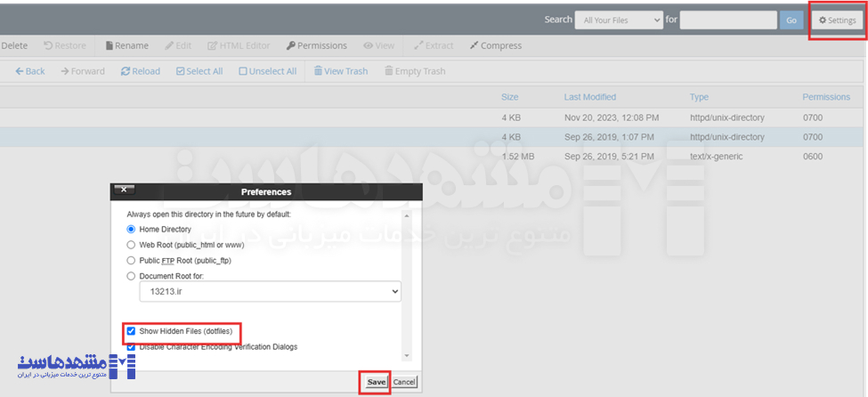
Task: Open the 13213.ir domain dropdown
Action: pos(270,292)
